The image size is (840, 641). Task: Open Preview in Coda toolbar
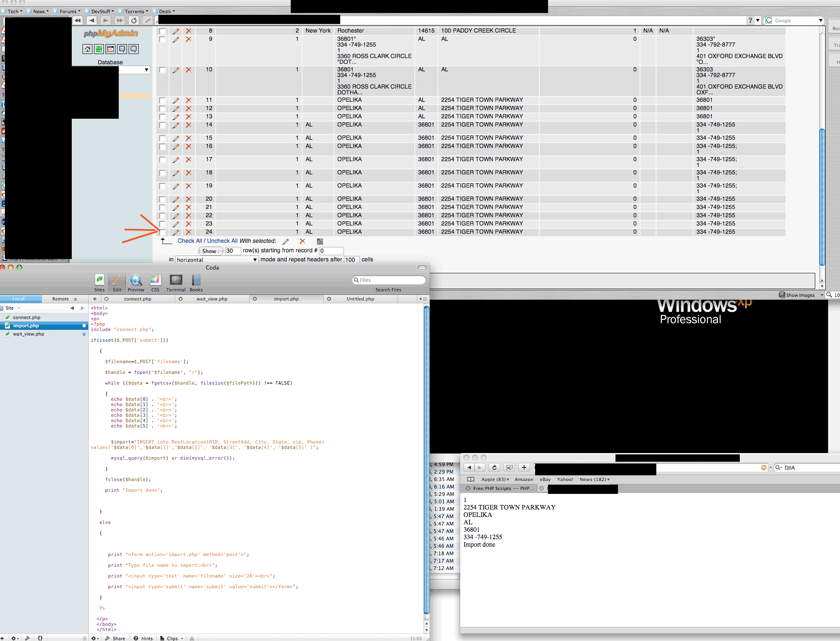[x=136, y=283]
